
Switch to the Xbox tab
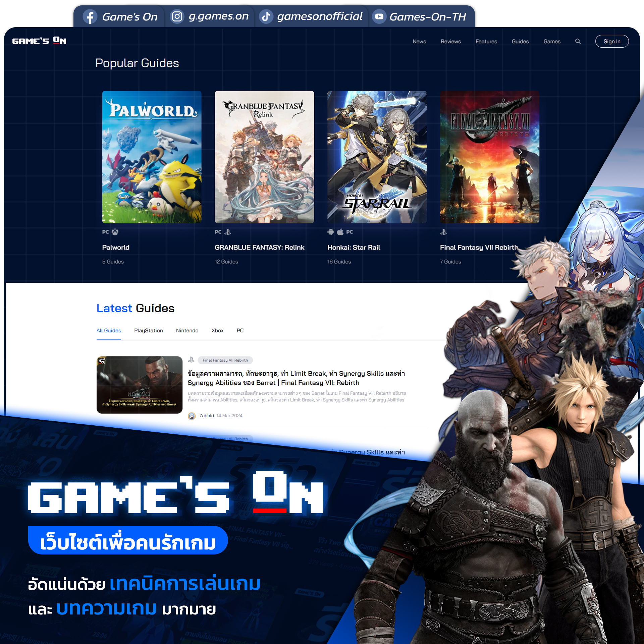(x=217, y=330)
